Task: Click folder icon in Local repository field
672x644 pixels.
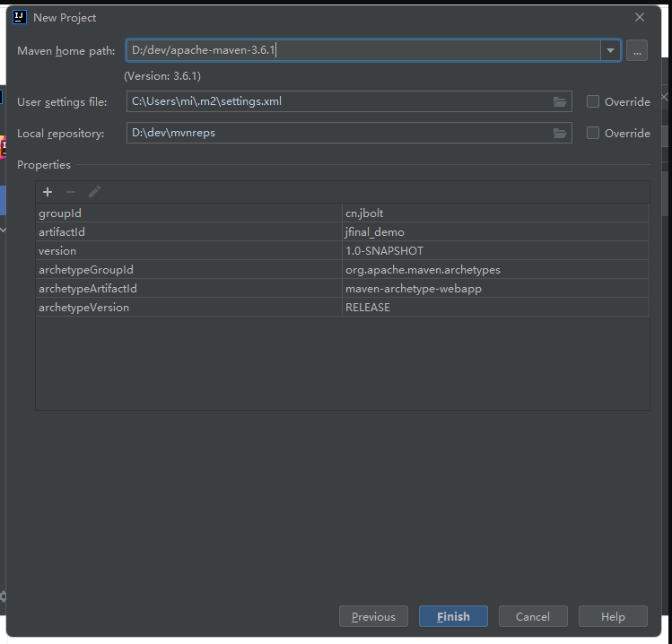Action: pyautogui.click(x=560, y=134)
